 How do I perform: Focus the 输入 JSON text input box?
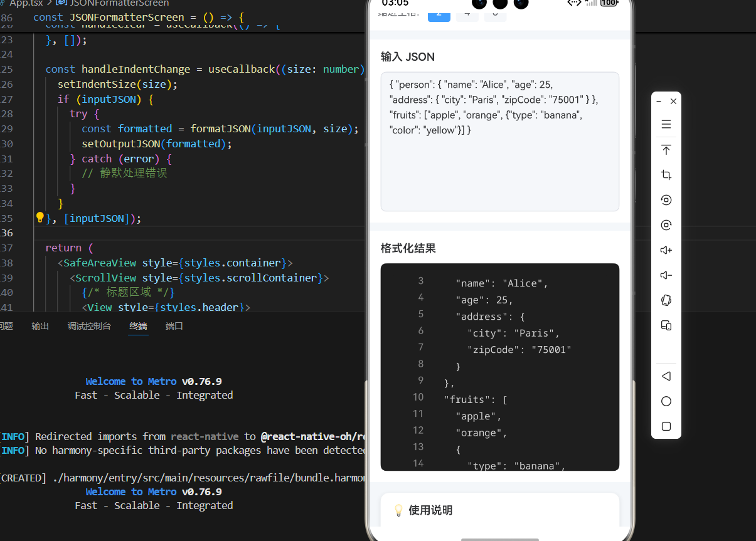500,142
